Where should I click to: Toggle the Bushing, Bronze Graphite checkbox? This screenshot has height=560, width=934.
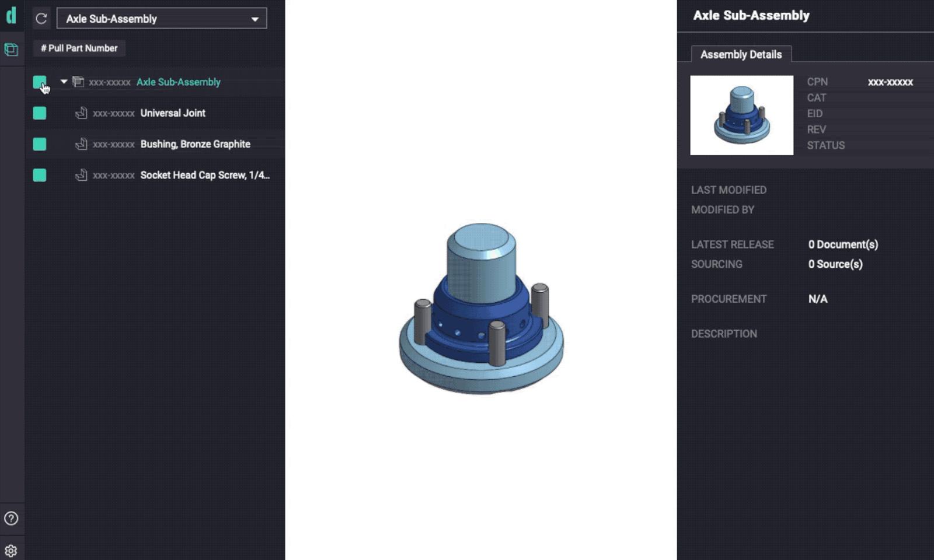coord(39,144)
